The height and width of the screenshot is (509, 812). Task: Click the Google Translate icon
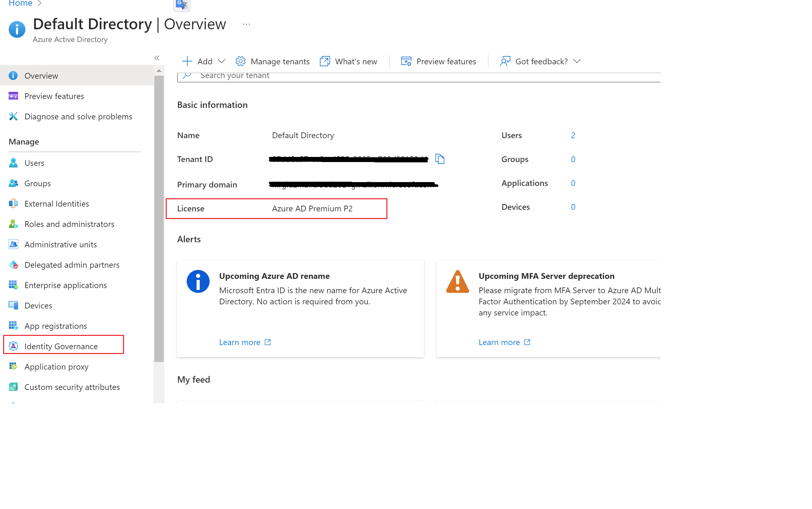pyautogui.click(x=182, y=5)
